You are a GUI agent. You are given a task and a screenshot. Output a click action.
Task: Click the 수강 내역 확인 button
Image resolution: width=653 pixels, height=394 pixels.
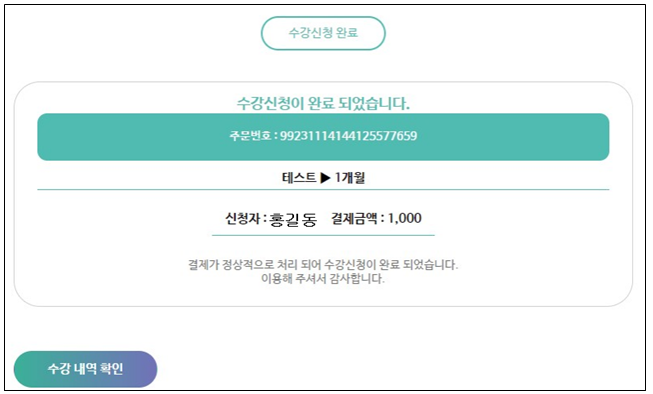[x=85, y=369]
